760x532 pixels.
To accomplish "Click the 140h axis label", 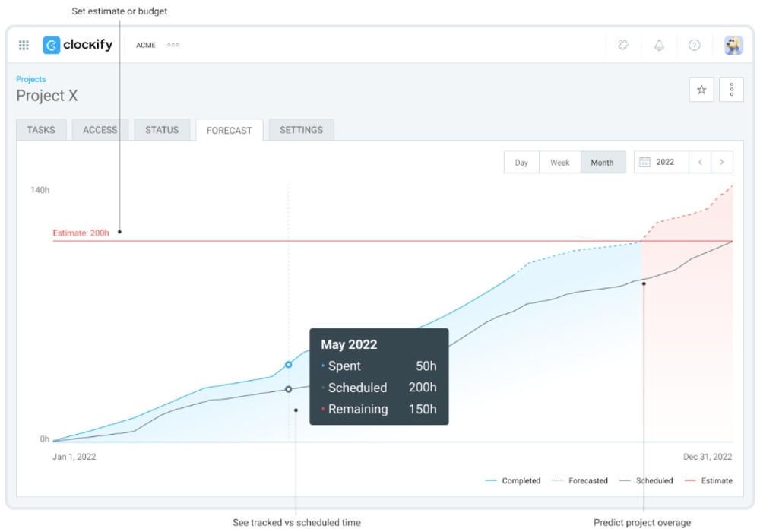I will point(40,190).
